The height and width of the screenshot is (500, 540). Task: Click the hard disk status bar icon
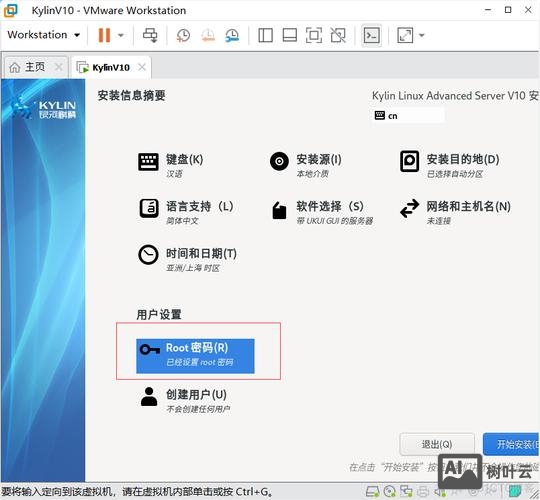(372, 491)
